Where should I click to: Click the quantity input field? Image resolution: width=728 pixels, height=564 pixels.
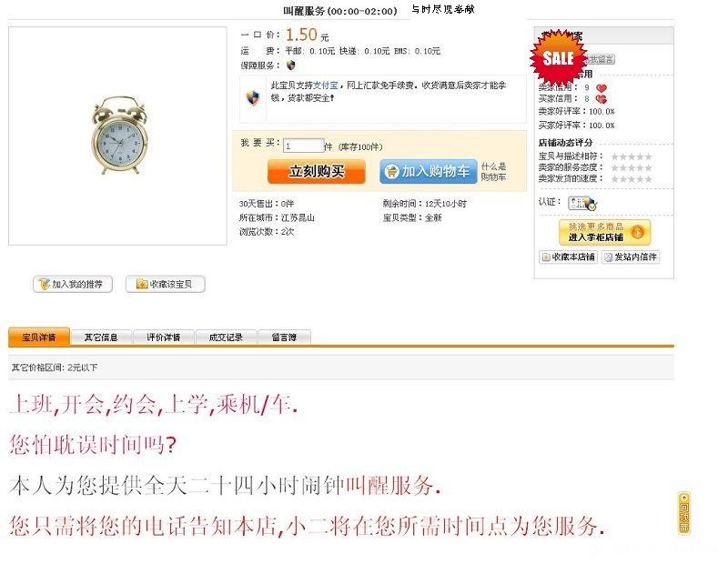pyautogui.click(x=304, y=146)
